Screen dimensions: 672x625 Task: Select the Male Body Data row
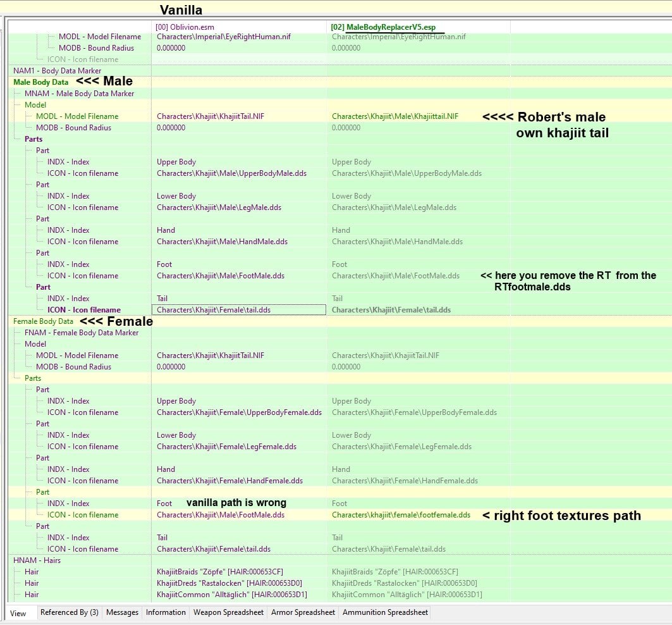40,82
